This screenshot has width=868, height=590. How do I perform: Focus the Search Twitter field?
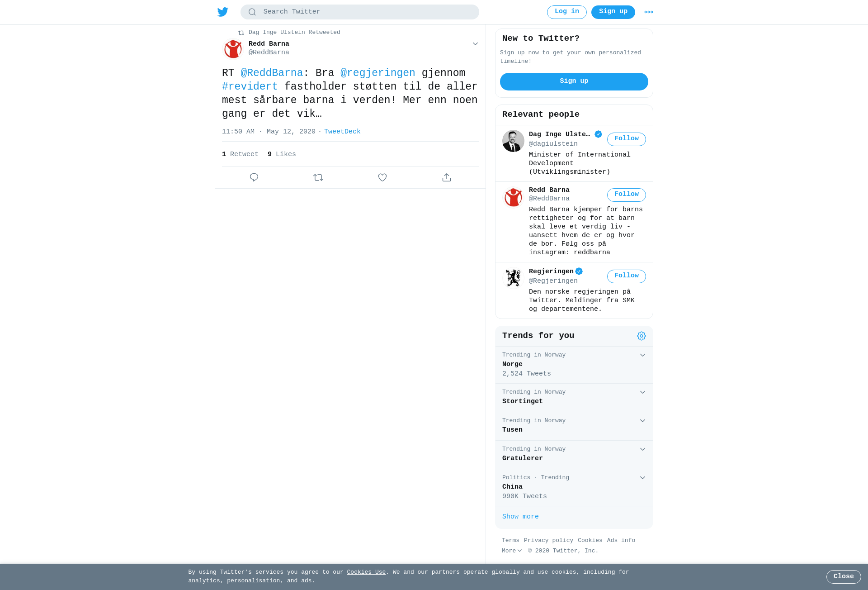coord(360,12)
